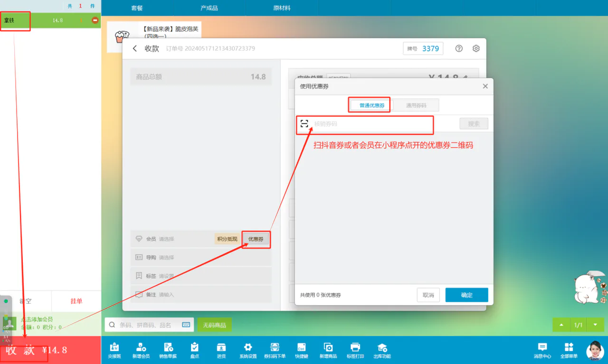Click the 积分抵现 points redemption button
The width and height of the screenshot is (608, 364).
(227, 239)
